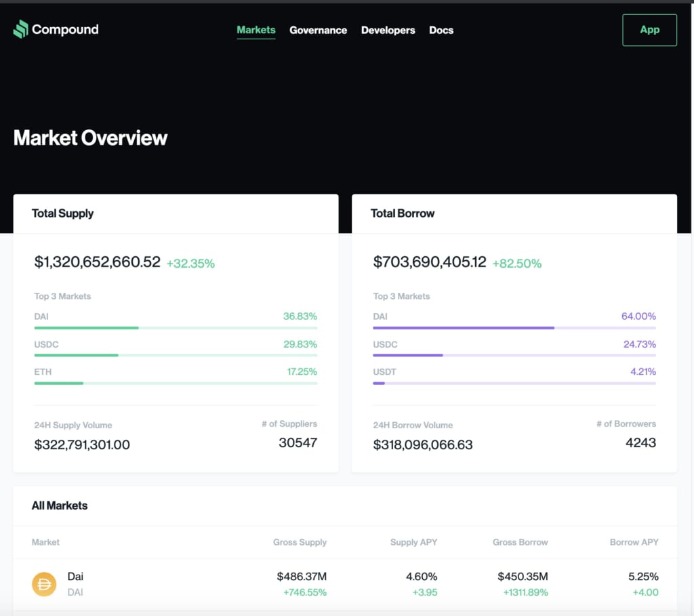Viewport: 694px width, 616px height.
Task: Click the Gross Borrow column header
Action: 520,542
